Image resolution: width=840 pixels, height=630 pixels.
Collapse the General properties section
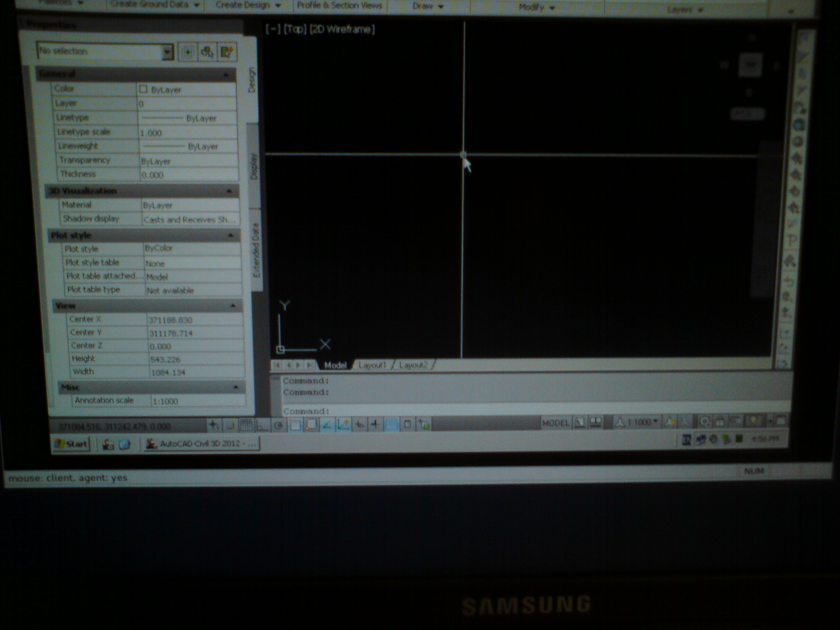(226, 74)
